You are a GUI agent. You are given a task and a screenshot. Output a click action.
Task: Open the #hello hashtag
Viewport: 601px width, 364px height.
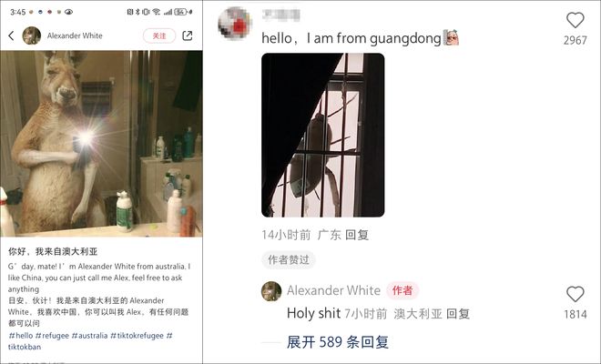[21, 336]
